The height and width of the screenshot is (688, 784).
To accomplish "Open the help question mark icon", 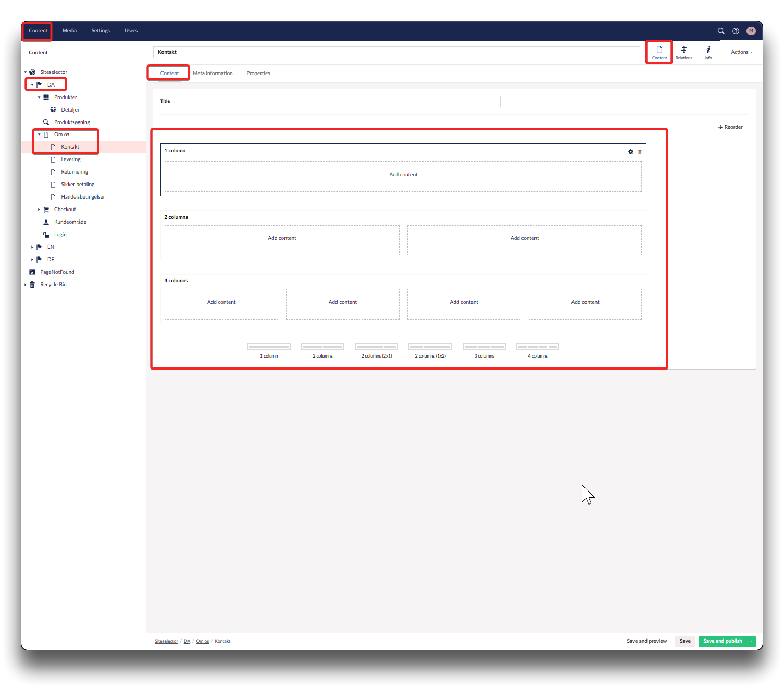I will click(x=736, y=31).
